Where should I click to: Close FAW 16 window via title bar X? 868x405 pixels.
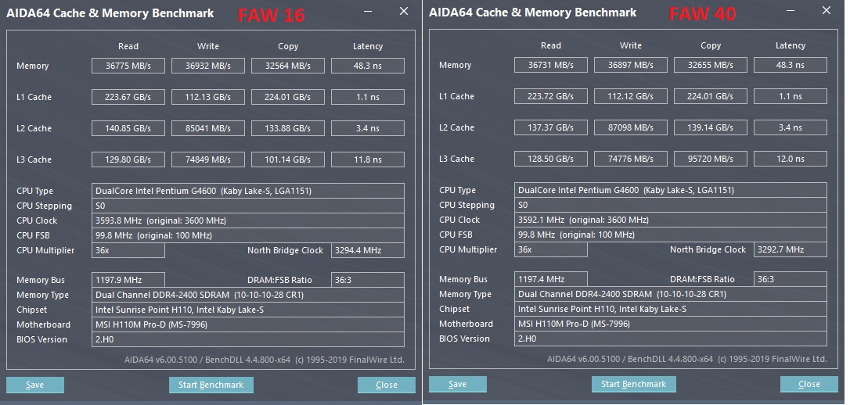404,12
